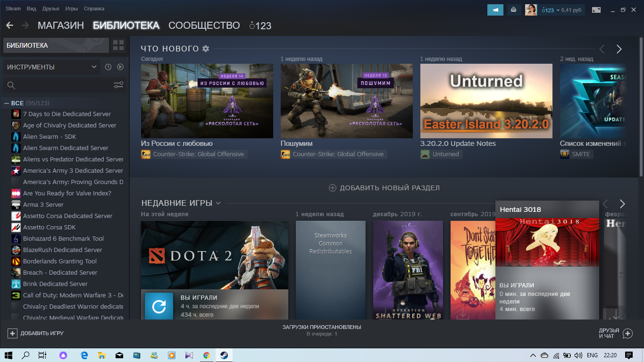Open the taskbar search icon
The width and height of the screenshot is (644, 362).
pyautogui.click(x=25, y=355)
